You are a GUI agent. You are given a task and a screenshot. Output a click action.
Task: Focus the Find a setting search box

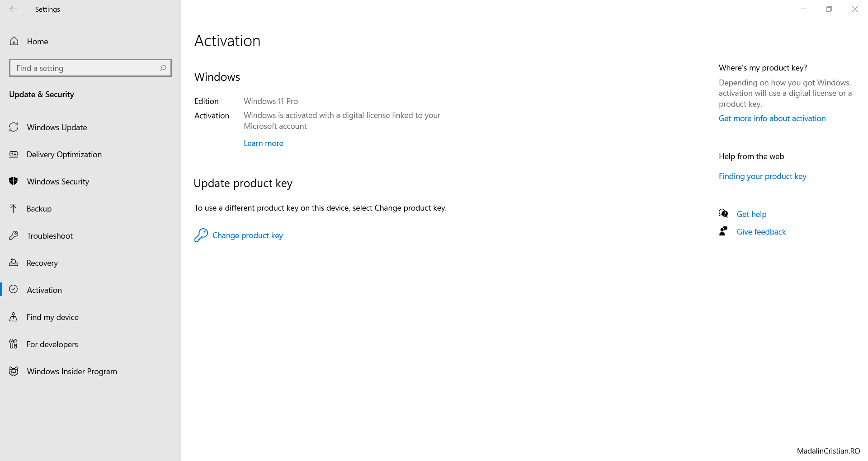90,68
